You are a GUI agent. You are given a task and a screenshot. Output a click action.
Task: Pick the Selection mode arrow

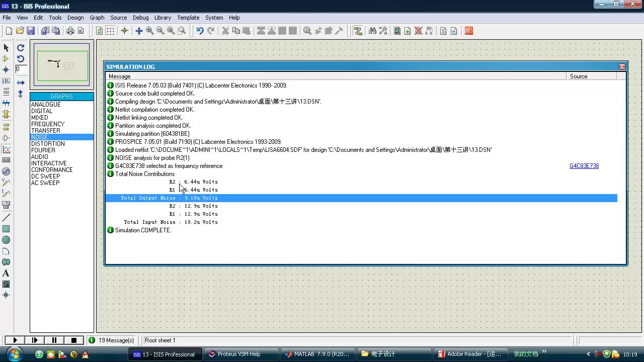(x=6, y=47)
